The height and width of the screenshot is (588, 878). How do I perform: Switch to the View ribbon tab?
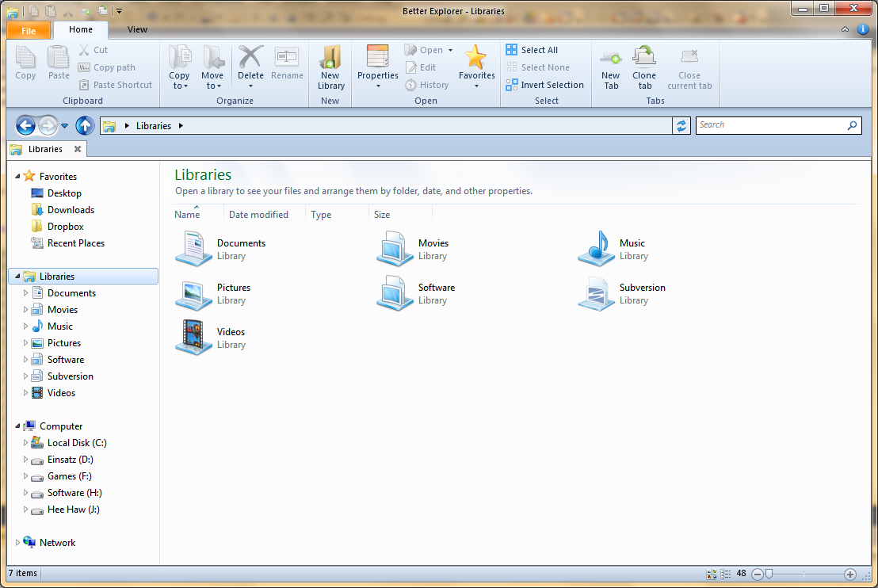[x=137, y=29]
